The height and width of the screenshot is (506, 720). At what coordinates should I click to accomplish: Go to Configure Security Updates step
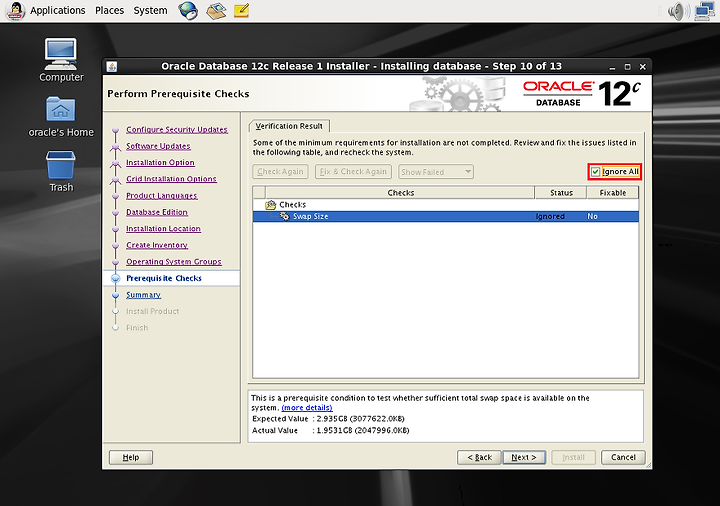click(177, 129)
